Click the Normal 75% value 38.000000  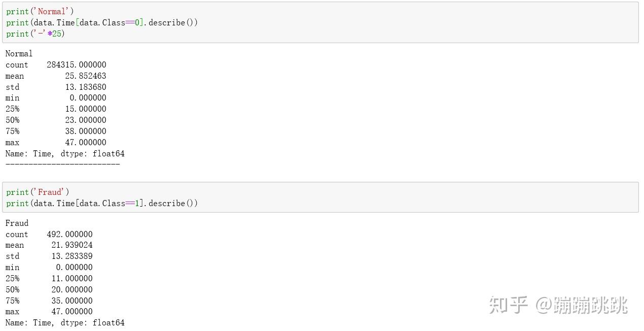pos(86,131)
